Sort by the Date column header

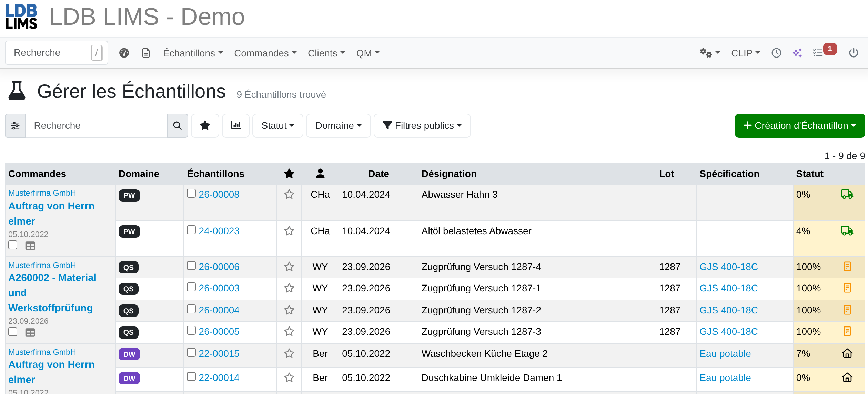(378, 174)
